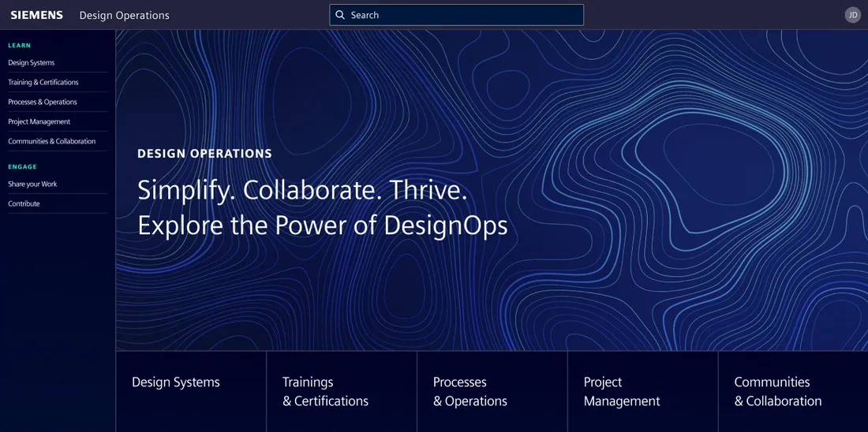Click the 'Explore the Power of DesignOps' text
868x432 pixels.
(322, 225)
